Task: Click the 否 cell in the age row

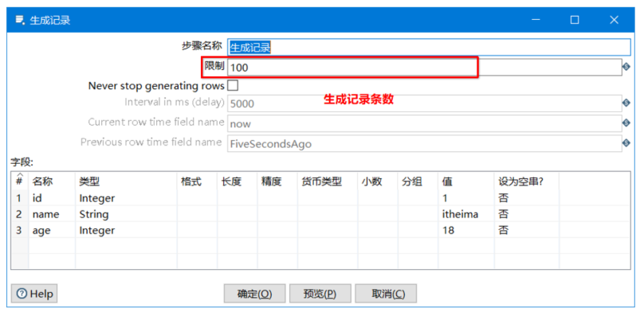Action: [x=527, y=230]
